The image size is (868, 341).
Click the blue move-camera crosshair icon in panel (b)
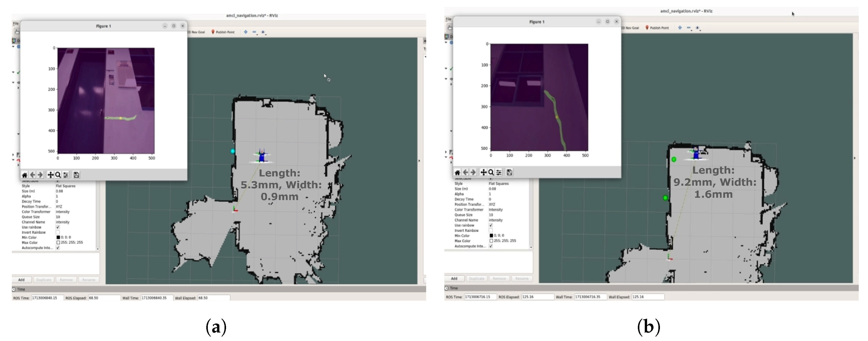(680, 28)
